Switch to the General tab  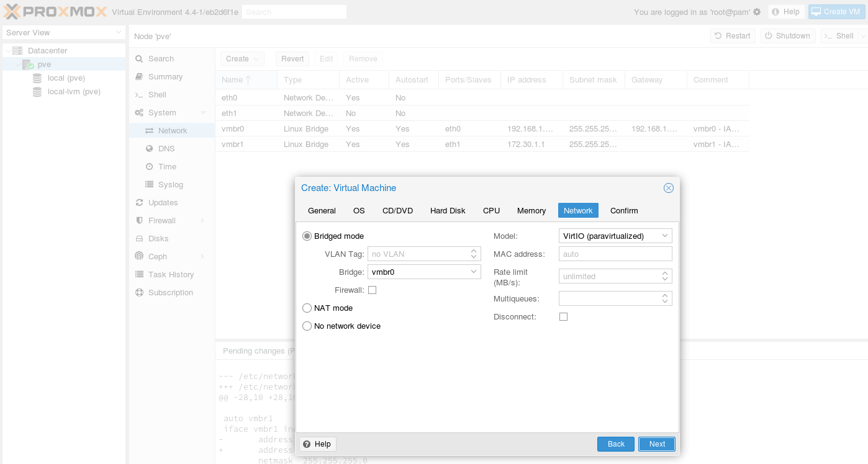(322, 211)
